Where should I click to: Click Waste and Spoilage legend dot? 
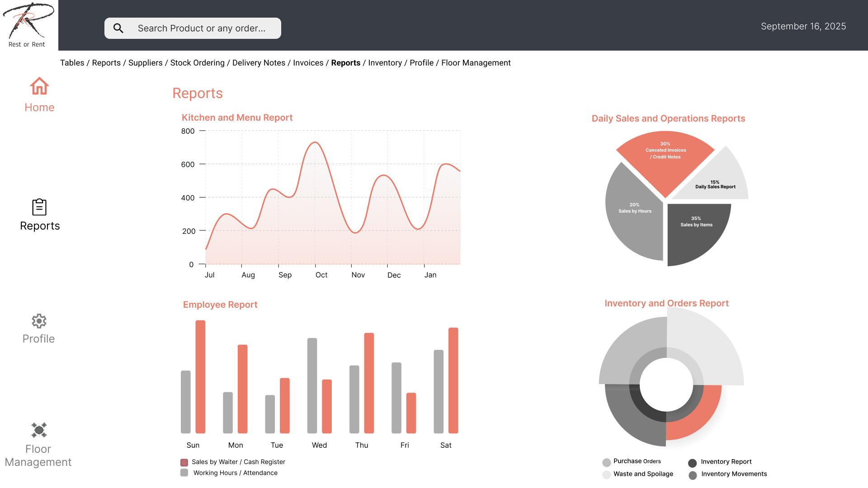click(607, 474)
